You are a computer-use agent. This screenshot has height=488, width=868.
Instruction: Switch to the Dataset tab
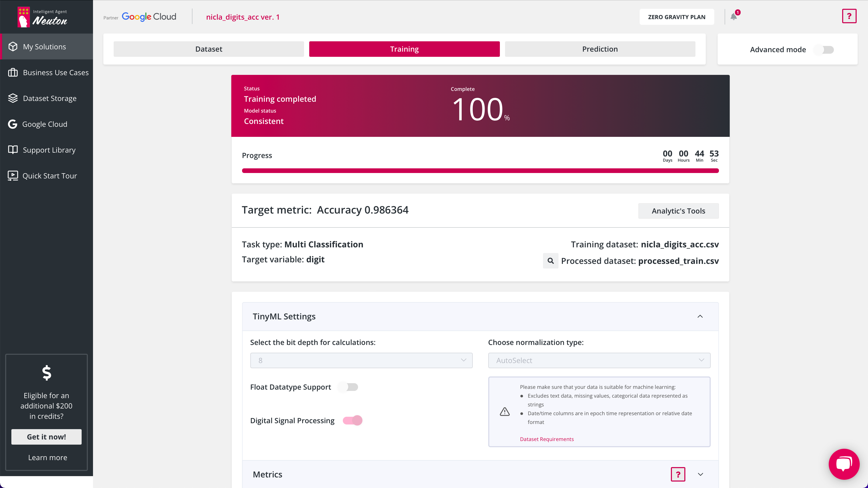208,49
